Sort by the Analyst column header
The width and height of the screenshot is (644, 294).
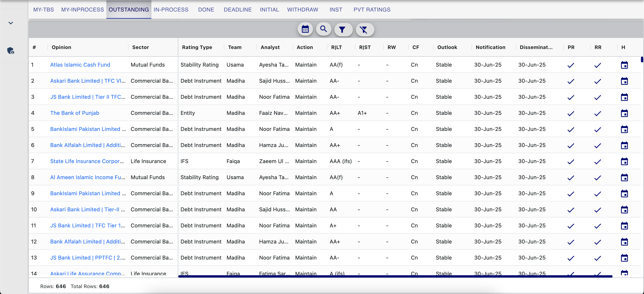pyautogui.click(x=270, y=47)
